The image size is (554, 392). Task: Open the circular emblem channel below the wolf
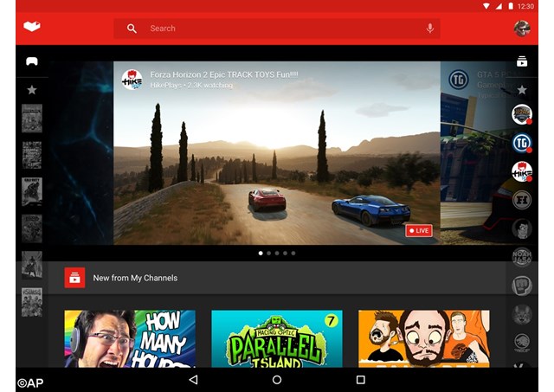click(522, 343)
